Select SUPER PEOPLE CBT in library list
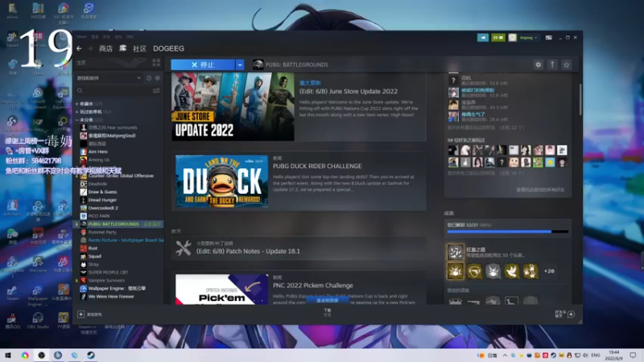Image resolution: width=644 pixels, height=362 pixels. [108, 272]
